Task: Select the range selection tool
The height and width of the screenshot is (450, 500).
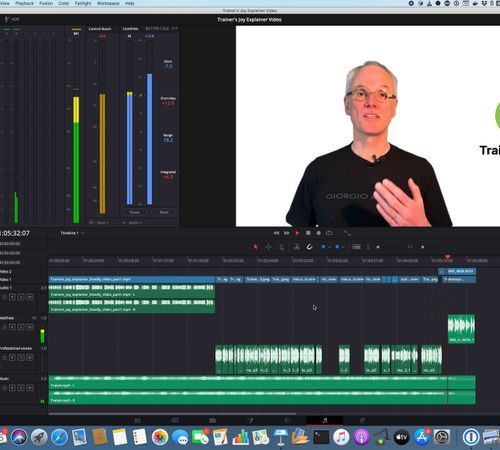Action: click(268, 247)
